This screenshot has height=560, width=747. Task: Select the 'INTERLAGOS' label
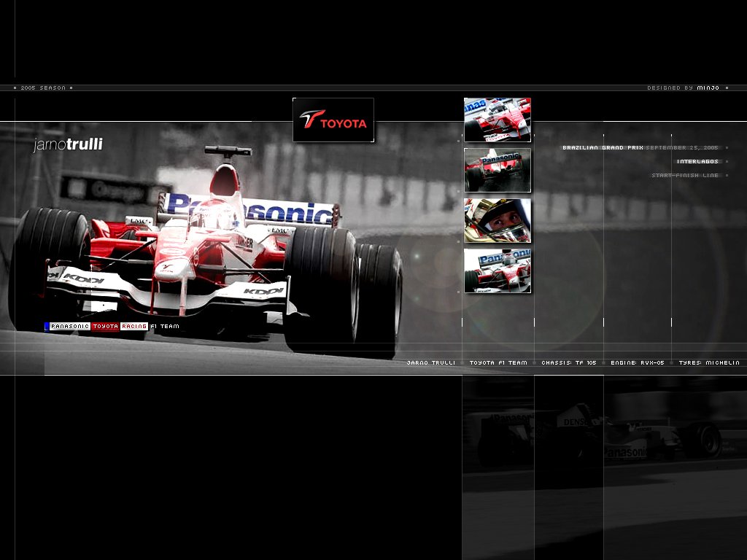coord(697,161)
